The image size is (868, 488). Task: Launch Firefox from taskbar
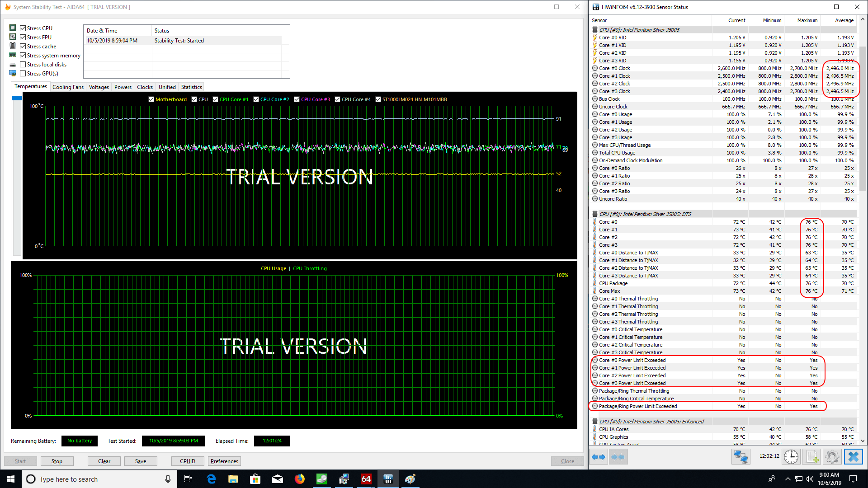coord(300,479)
